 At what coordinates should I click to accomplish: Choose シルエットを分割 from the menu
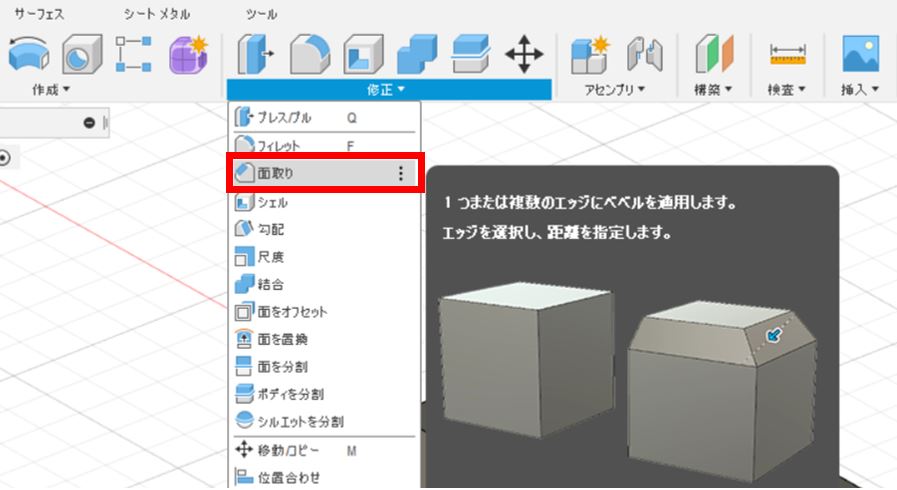(x=324, y=421)
